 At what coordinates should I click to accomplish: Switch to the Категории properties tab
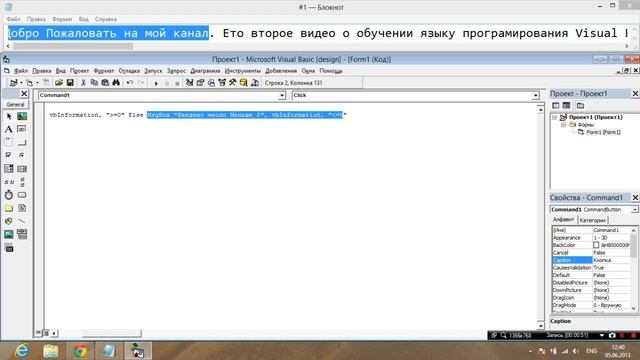tap(592, 220)
